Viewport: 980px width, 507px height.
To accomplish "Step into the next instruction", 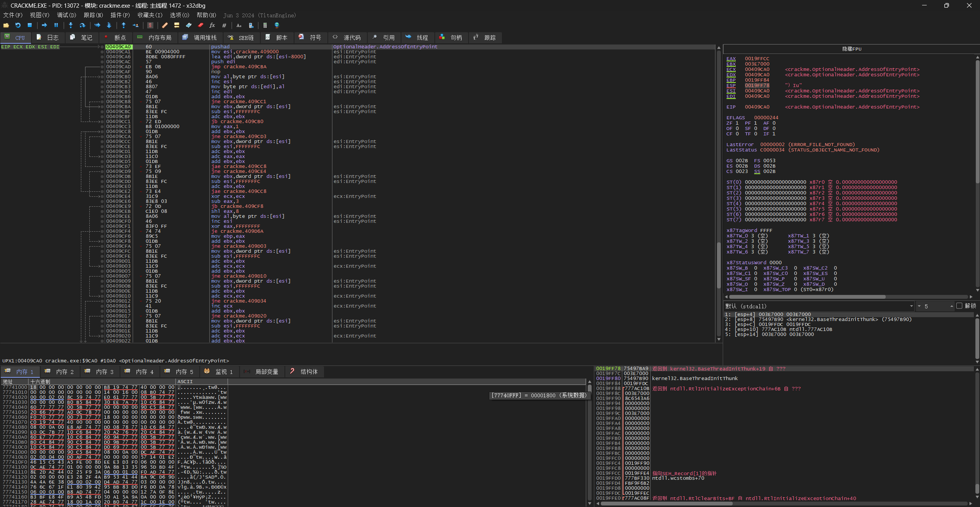I will [71, 25].
